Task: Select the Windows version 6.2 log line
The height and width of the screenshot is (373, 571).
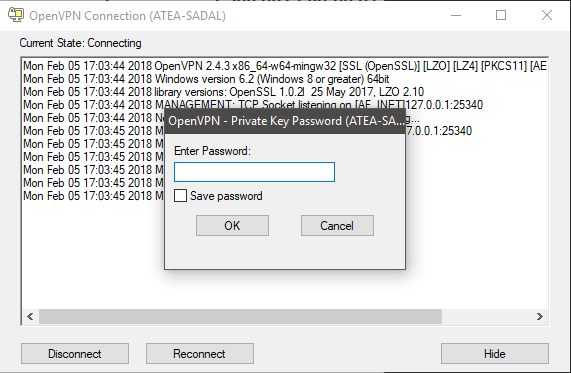Action: click(206, 79)
